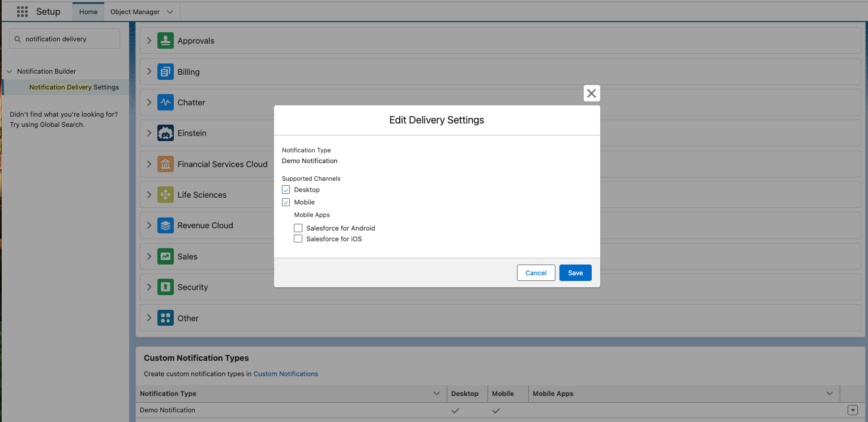
Task: Click the Financial Services Cloud icon
Action: click(165, 164)
